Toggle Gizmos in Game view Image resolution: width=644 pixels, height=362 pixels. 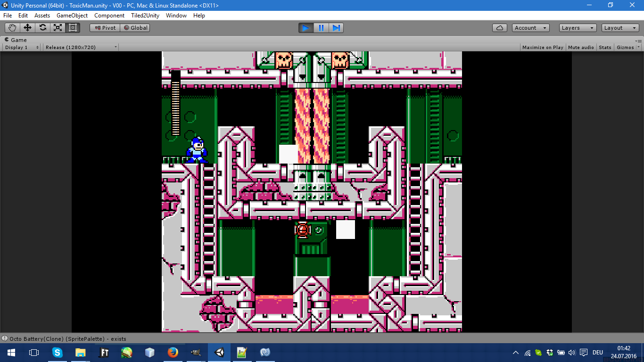pos(625,47)
